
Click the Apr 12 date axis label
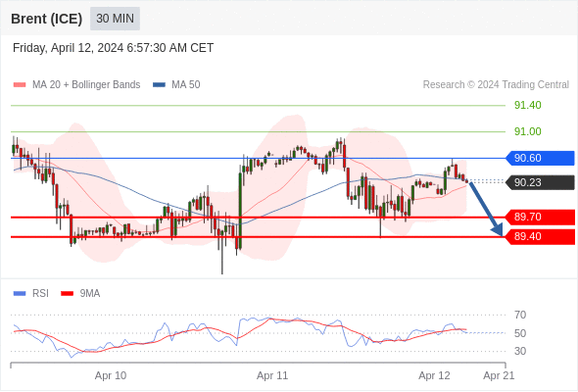[x=434, y=375]
